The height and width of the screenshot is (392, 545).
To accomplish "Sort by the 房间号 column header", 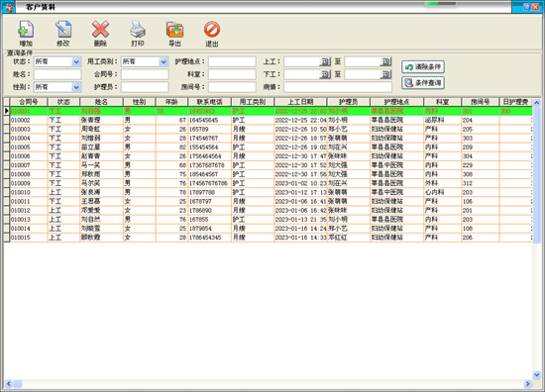I will [x=481, y=102].
